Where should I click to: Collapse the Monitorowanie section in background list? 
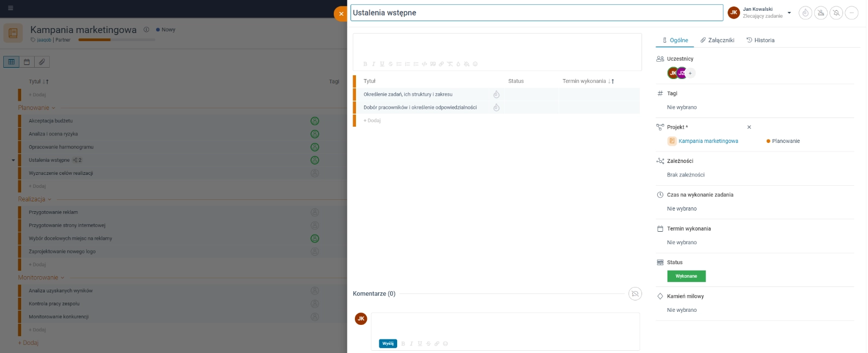[x=62, y=278]
